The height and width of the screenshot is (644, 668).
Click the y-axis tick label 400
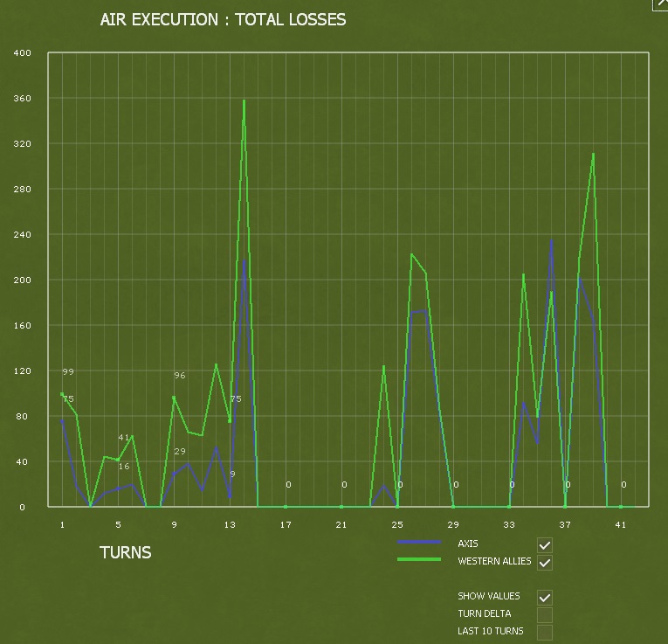click(x=22, y=52)
